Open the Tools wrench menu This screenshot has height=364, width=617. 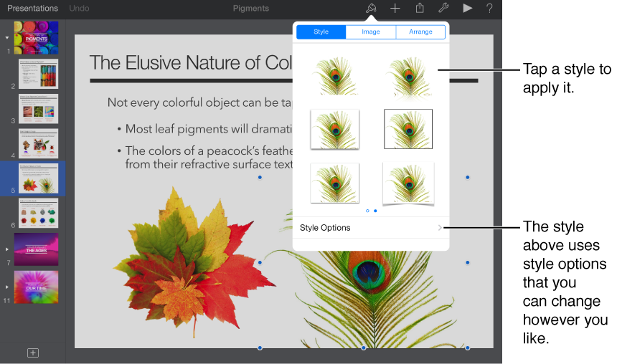pos(443,8)
